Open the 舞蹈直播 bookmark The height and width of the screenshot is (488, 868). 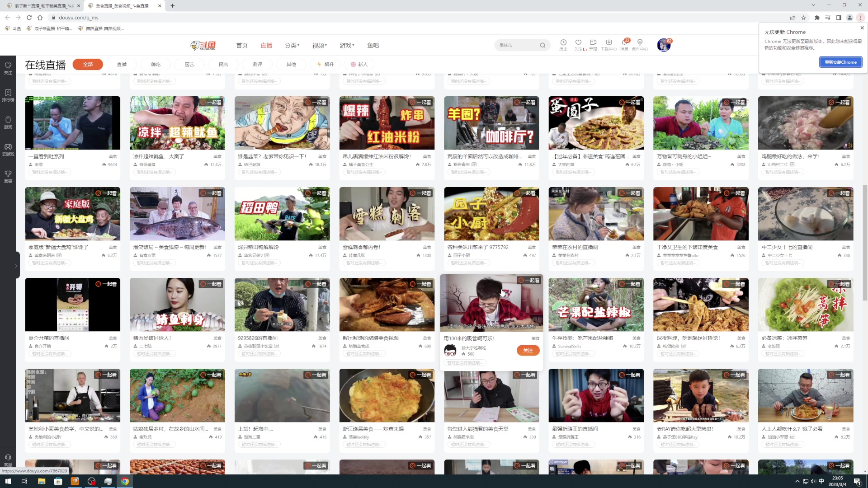click(x=101, y=28)
